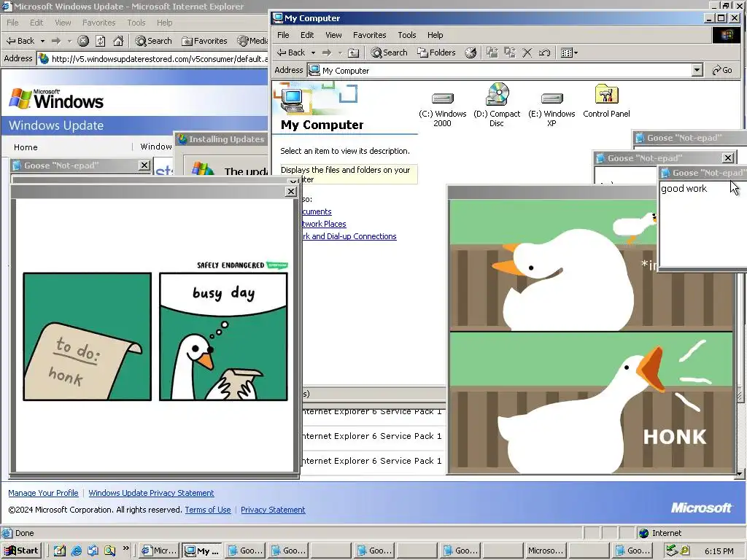Click the Internet Explorer address URL field
Screen dimensions: 747x560
click(159, 58)
